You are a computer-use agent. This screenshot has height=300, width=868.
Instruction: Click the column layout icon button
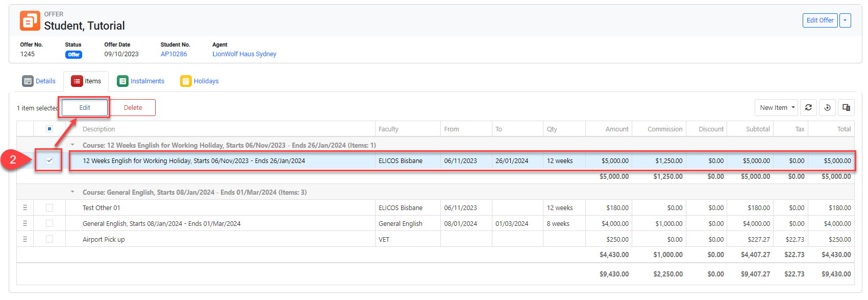pos(846,108)
